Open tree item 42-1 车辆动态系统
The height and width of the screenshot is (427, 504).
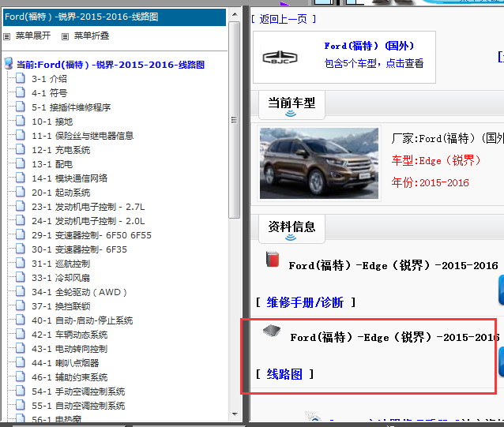click(x=70, y=335)
